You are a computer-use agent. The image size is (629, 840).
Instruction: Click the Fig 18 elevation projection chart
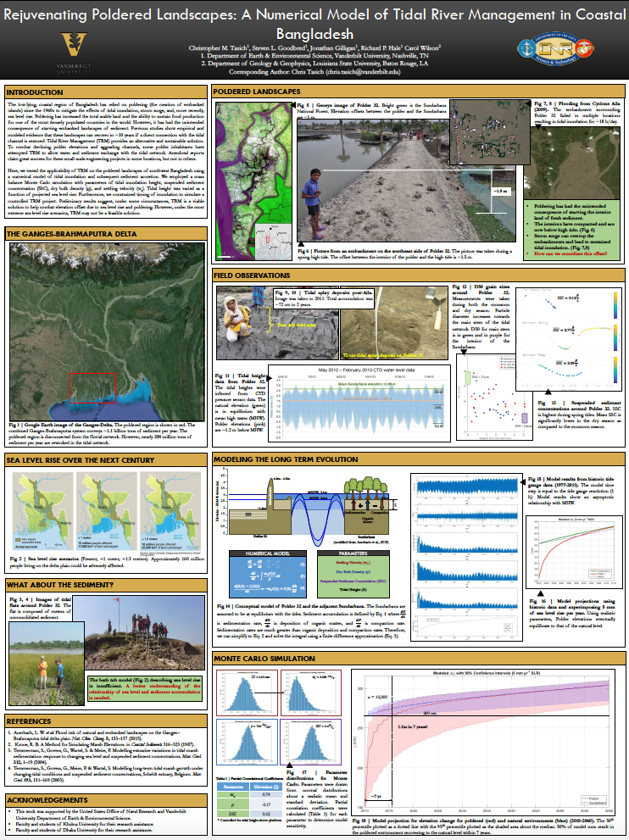pos(483,742)
